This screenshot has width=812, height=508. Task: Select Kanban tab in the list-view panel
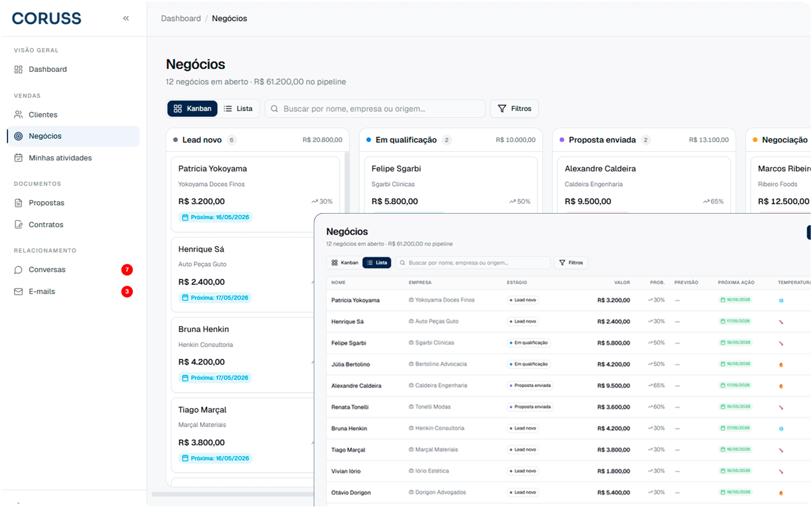coord(345,263)
